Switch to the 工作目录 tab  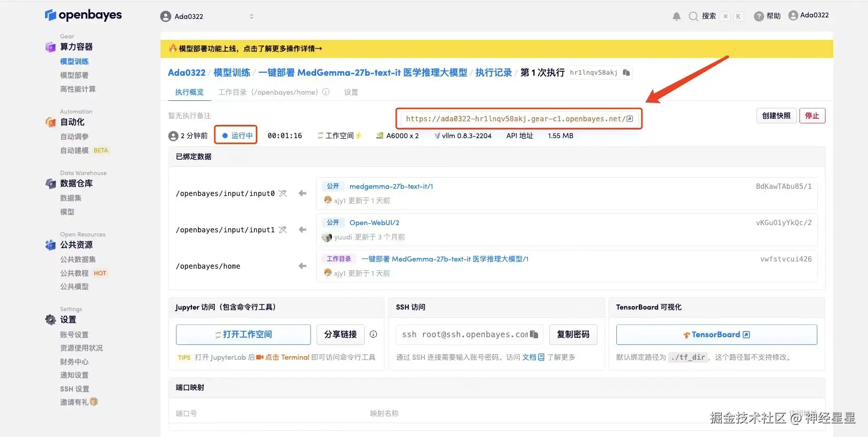[x=268, y=92]
